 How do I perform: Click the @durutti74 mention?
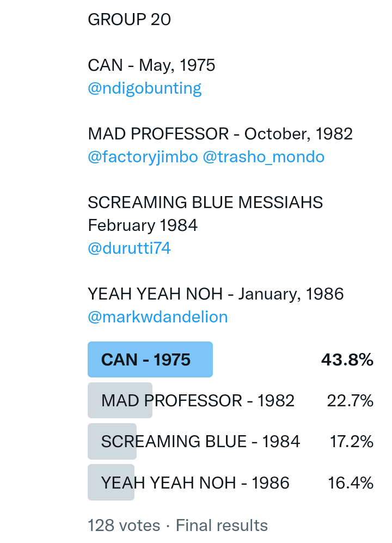click(x=129, y=248)
